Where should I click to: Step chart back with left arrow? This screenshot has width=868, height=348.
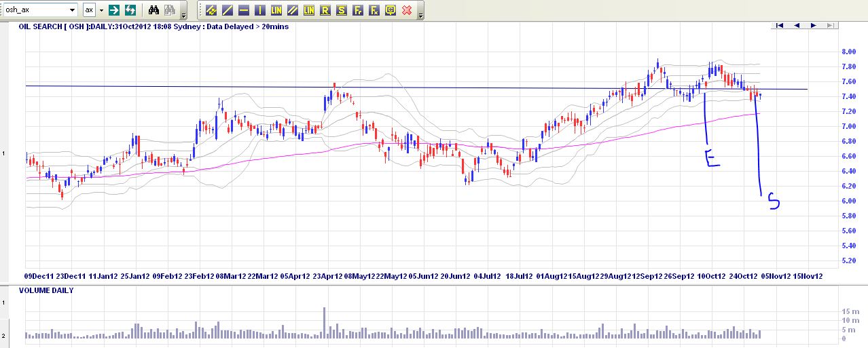796,25
